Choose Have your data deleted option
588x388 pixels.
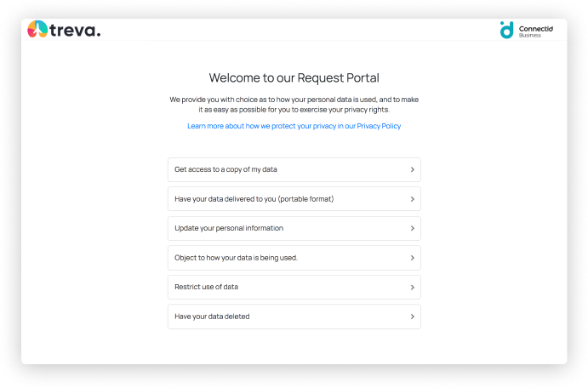pos(294,317)
